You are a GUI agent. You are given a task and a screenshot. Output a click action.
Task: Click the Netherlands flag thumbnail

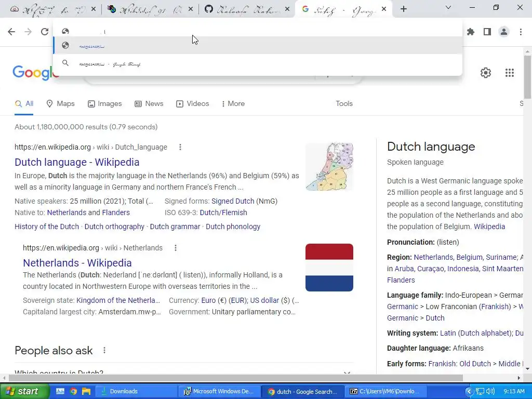click(x=329, y=268)
